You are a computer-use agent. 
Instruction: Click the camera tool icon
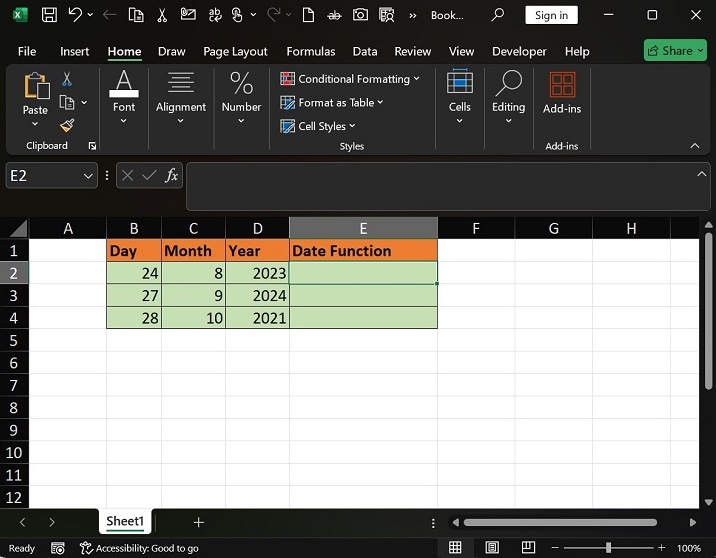(360, 15)
